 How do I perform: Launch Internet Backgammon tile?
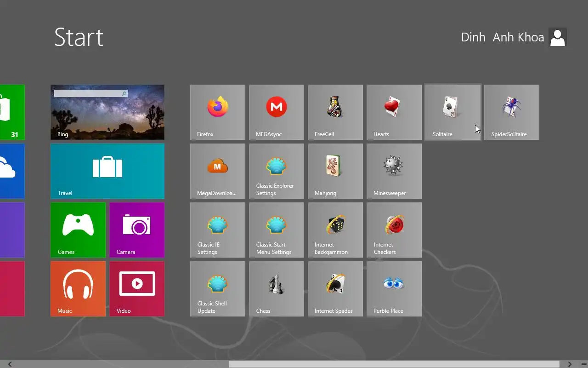coord(335,230)
